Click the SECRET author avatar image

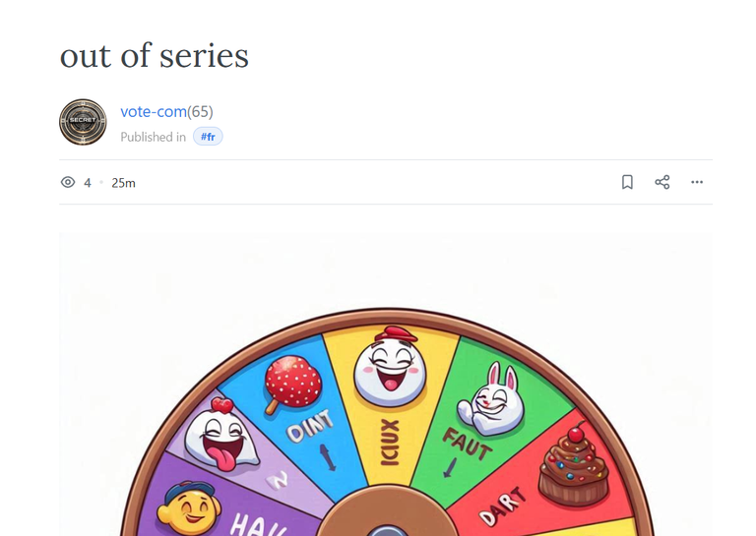pyautogui.click(x=83, y=122)
